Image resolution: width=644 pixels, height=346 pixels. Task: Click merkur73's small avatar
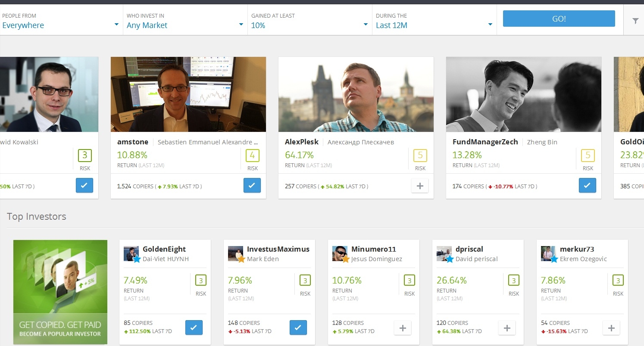coord(548,254)
